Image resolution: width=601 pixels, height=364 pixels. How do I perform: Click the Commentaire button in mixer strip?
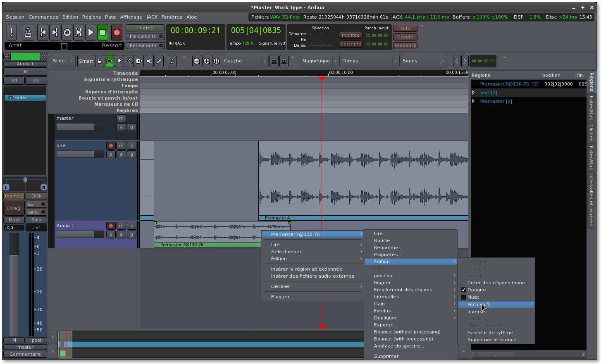25,354
